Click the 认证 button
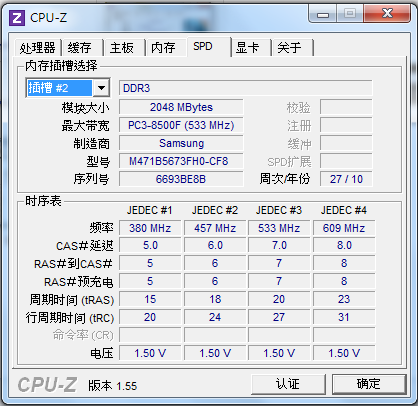418x406 pixels. pyautogui.click(x=288, y=384)
